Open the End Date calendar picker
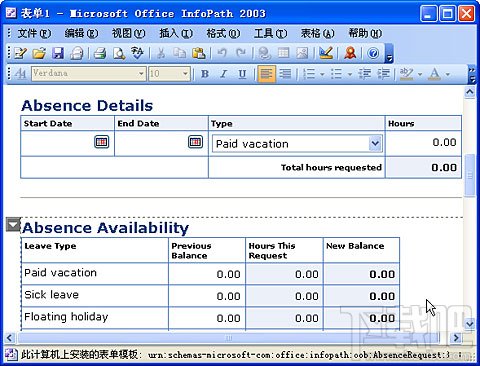Image resolution: width=480 pixels, height=366 pixels. point(195,142)
